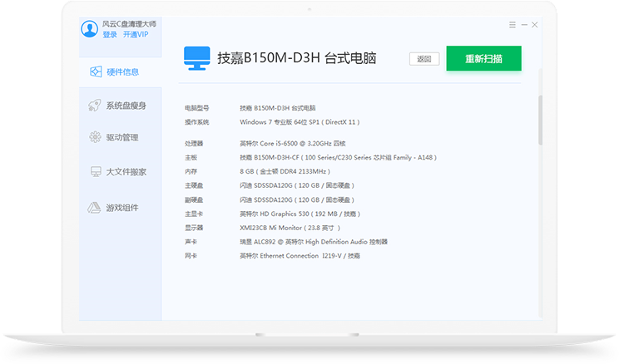
Task: Click the 电脑型号 label
Action: [197, 108]
